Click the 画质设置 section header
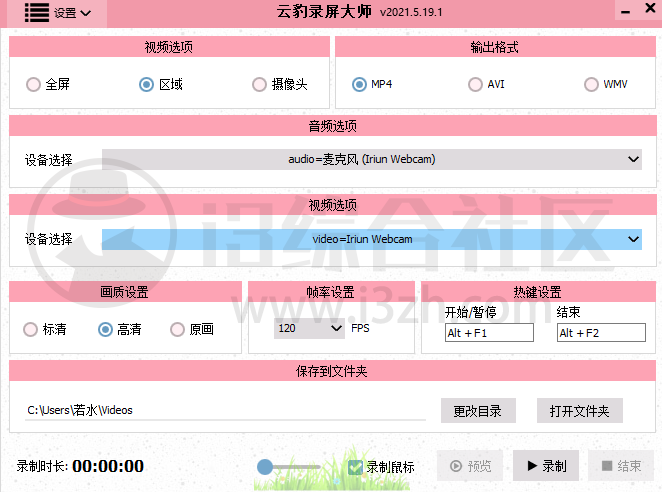 125,292
